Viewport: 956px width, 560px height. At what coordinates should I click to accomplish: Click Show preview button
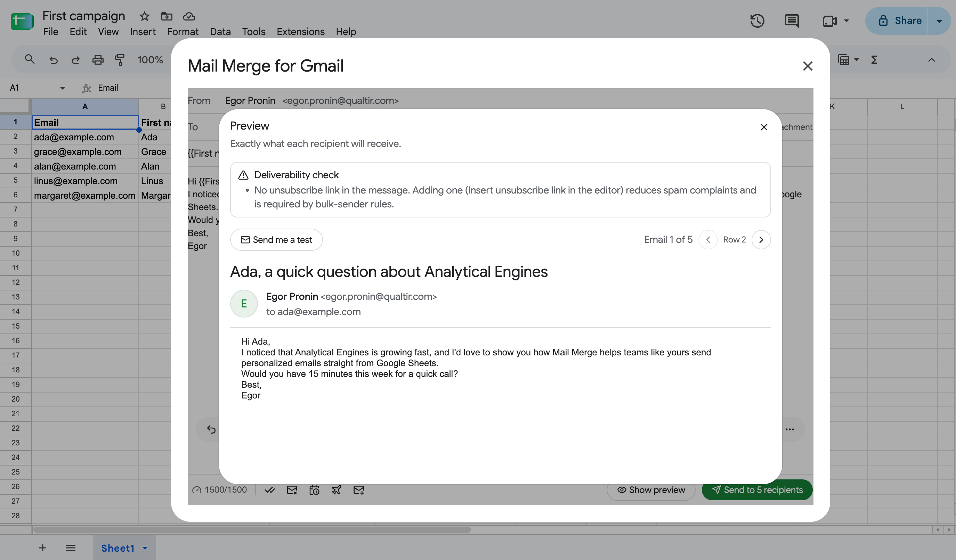(651, 490)
